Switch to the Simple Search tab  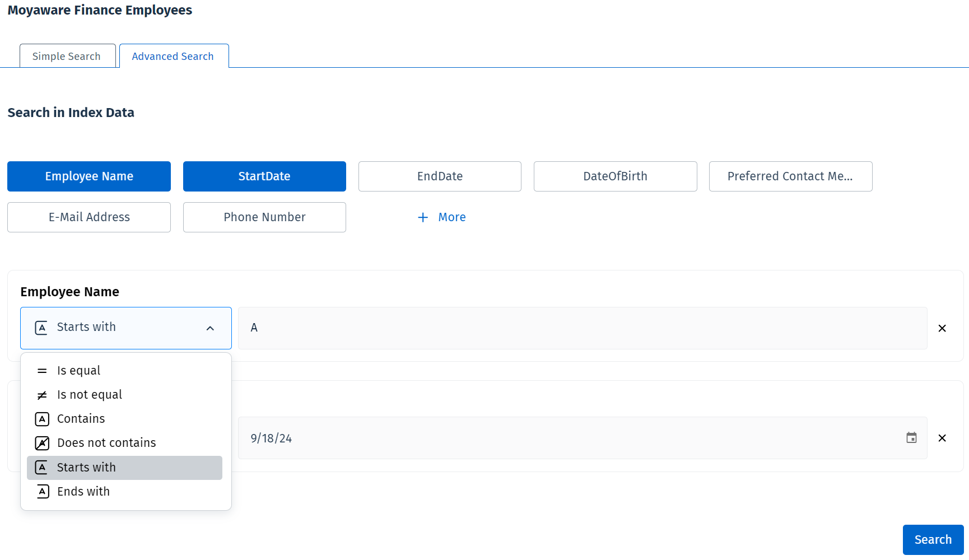(x=67, y=56)
